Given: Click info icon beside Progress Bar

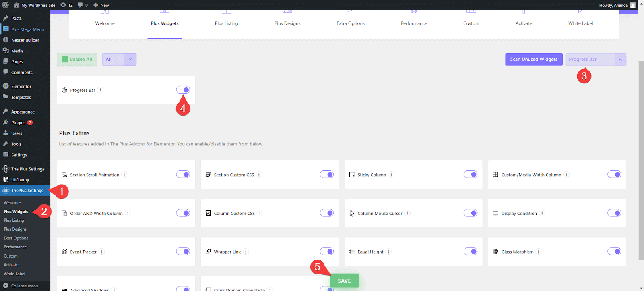Looking at the screenshot, I should [x=100, y=90].
